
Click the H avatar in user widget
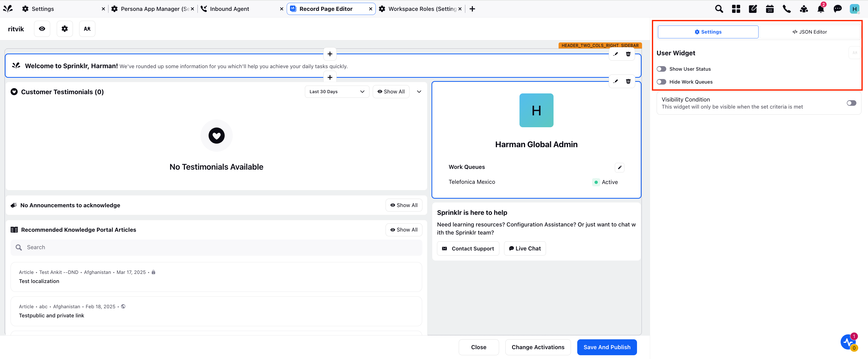[x=536, y=110]
